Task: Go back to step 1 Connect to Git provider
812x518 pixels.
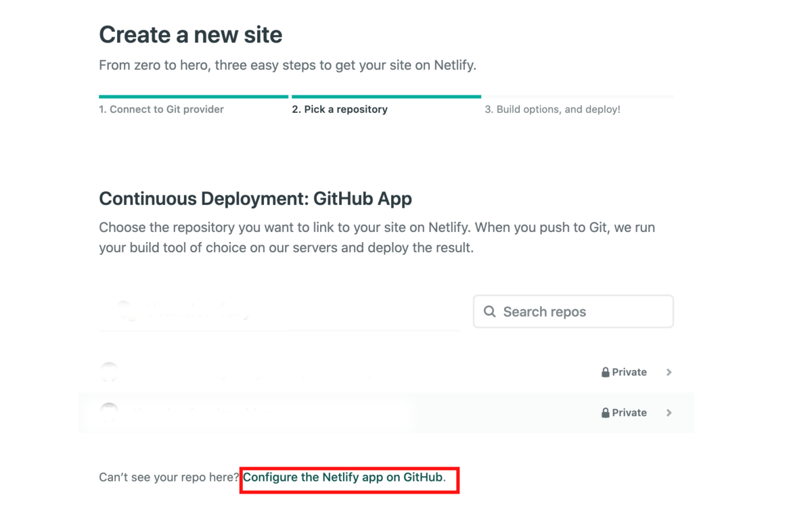Action: coord(161,109)
